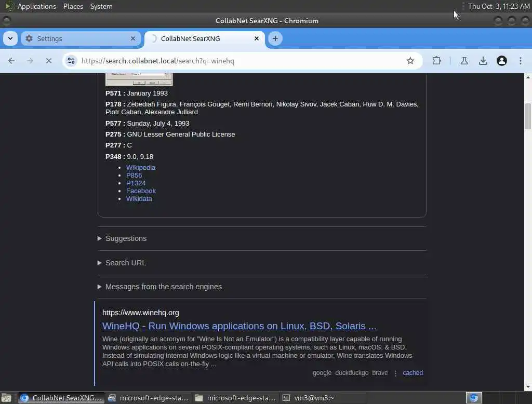Bookmark this page with the star icon
The height and width of the screenshot is (404, 532).
click(x=410, y=61)
